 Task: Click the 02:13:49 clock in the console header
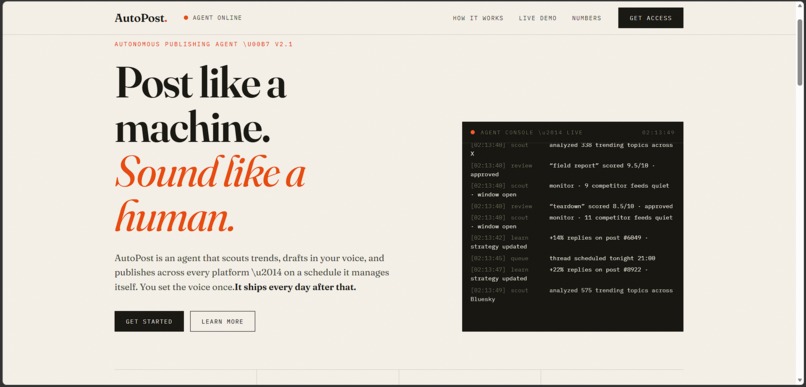[658, 133]
